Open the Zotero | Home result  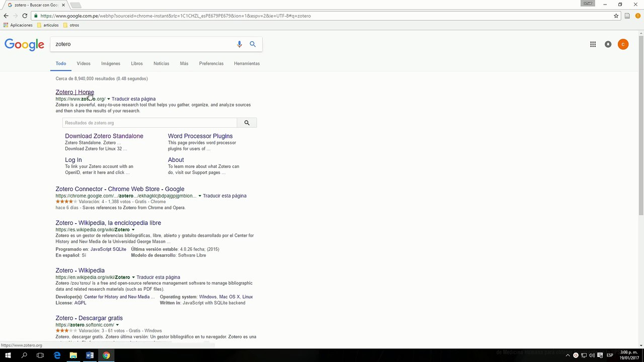pyautogui.click(x=74, y=92)
